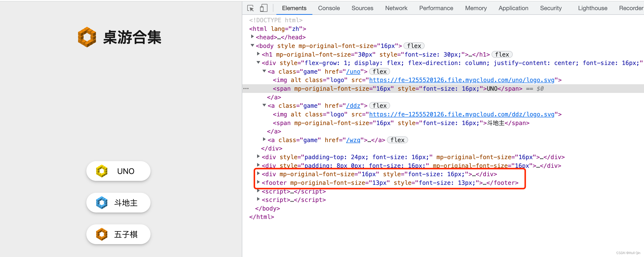The image size is (644, 257).
Task: Toggle the flex badge on /wzq anchor
Action: tap(397, 140)
